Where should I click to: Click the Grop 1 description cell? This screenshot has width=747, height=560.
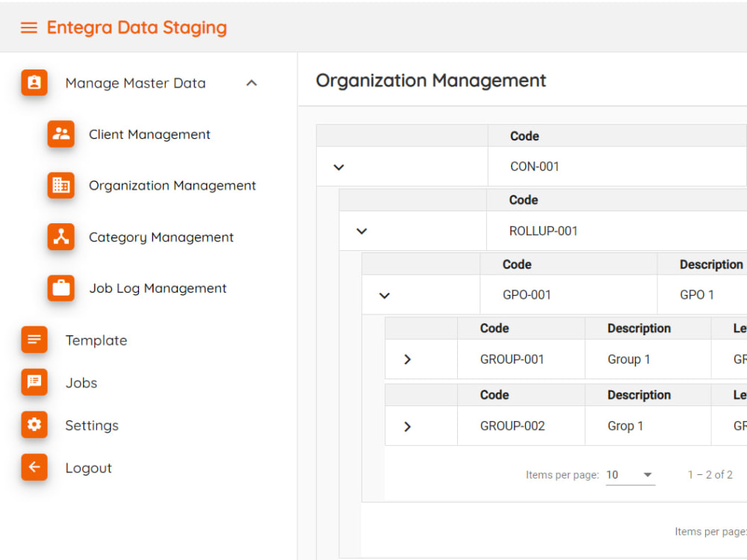tap(648, 426)
